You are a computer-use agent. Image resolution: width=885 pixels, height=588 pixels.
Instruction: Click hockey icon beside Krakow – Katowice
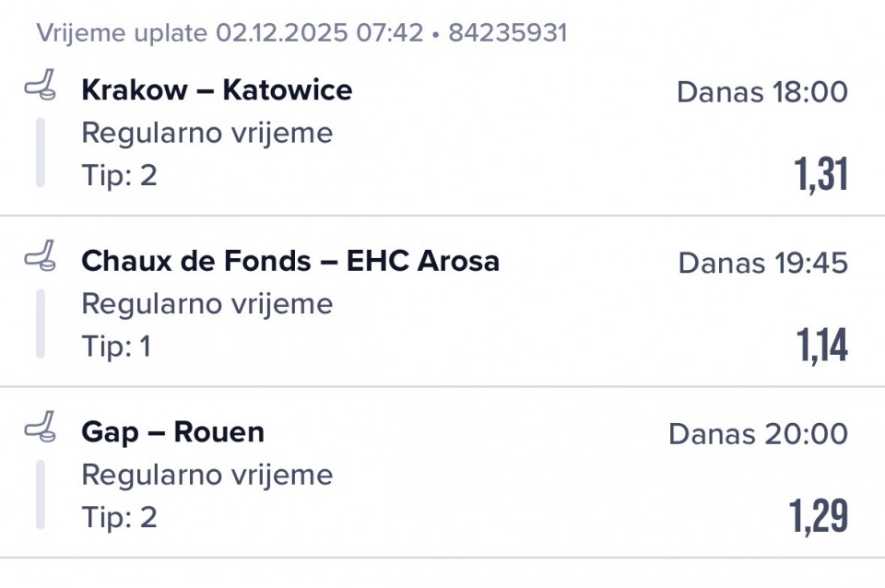(40, 86)
